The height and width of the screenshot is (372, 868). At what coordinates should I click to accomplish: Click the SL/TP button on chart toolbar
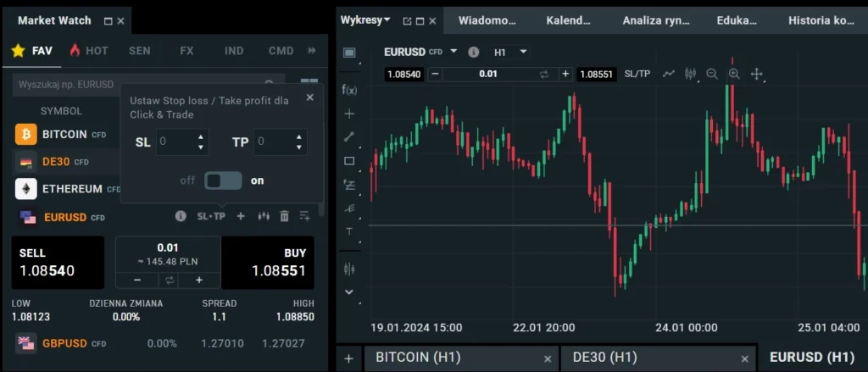point(637,74)
